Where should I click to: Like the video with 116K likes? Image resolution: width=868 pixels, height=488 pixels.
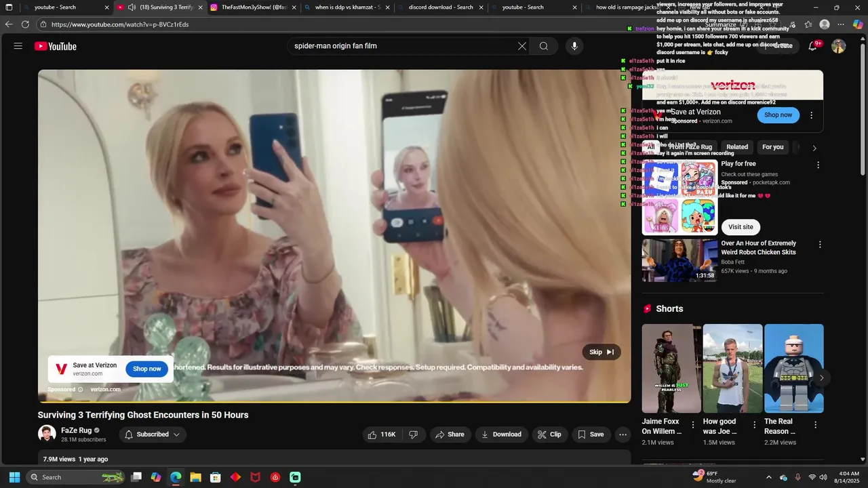[382, 434]
